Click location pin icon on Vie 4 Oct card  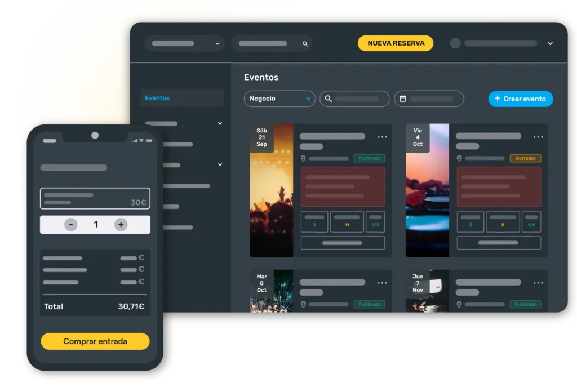pos(459,159)
